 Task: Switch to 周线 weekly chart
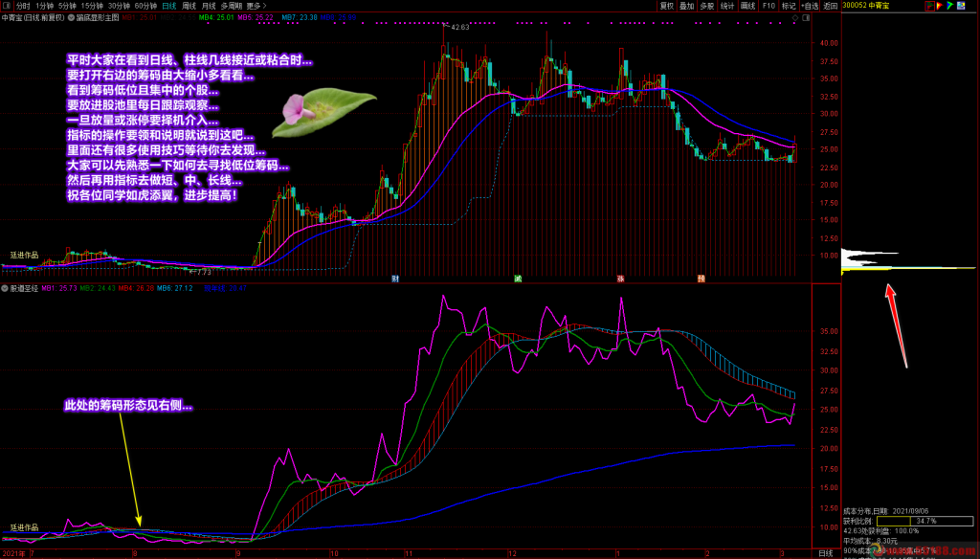[x=189, y=6]
